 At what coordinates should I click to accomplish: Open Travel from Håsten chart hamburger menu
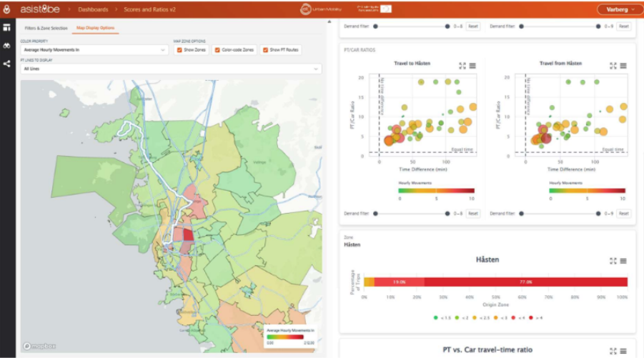pos(623,66)
